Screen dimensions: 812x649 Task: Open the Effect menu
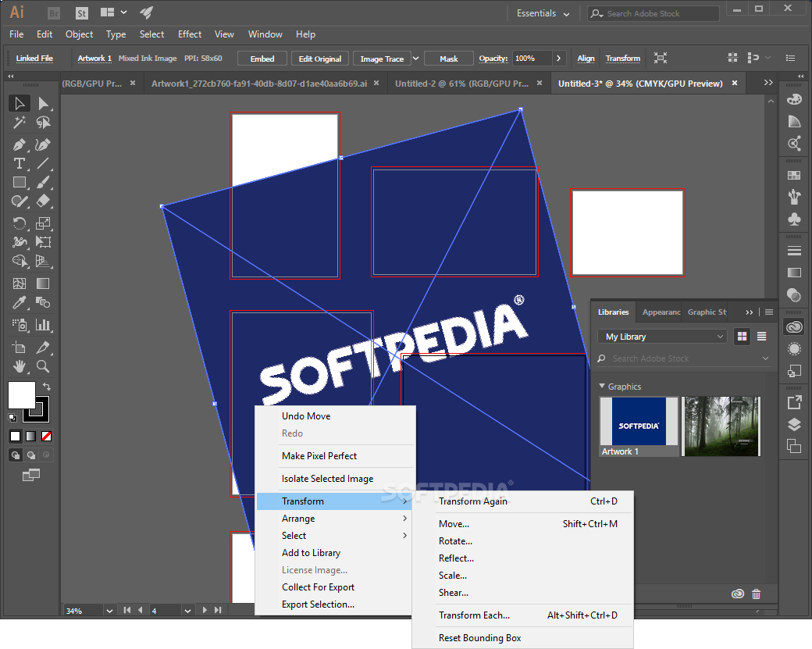[190, 34]
